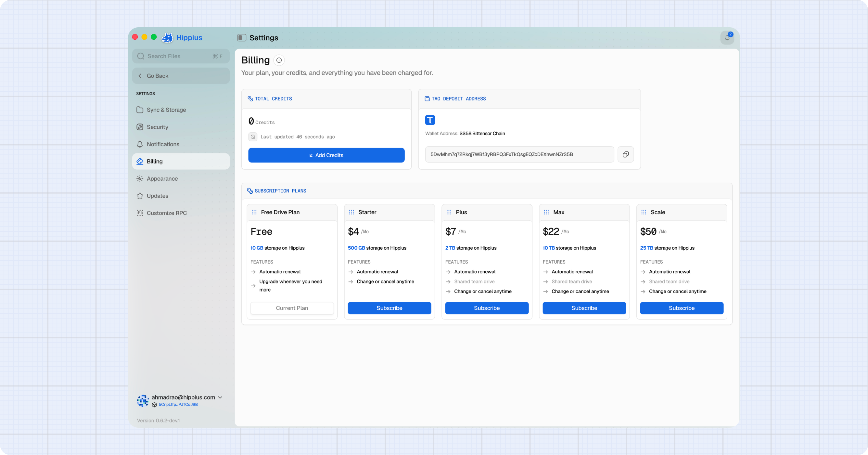Subscribe to the Starter plan
Viewport: 868px width, 455px height.
click(389, 308)
